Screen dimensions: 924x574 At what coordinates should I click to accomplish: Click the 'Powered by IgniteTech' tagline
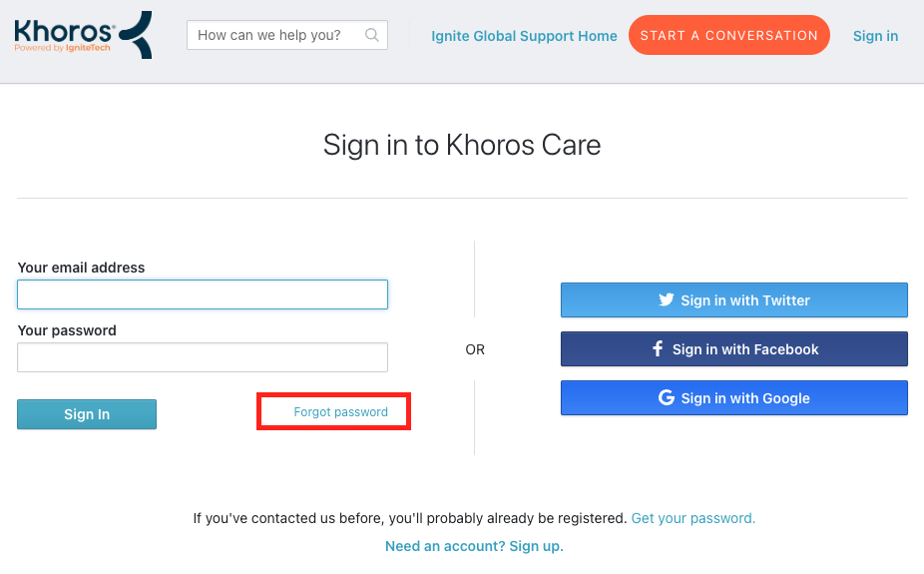[62, 48]
